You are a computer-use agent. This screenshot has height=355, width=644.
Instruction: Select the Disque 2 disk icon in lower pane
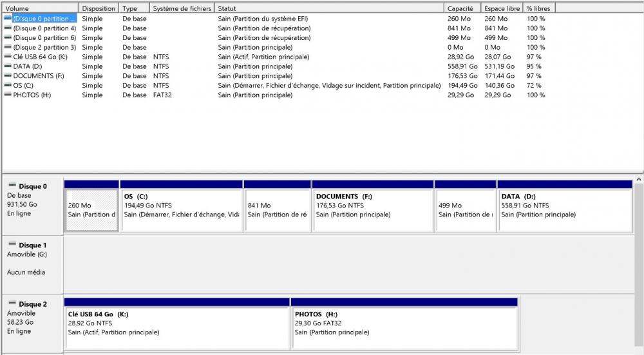[12, 304]
